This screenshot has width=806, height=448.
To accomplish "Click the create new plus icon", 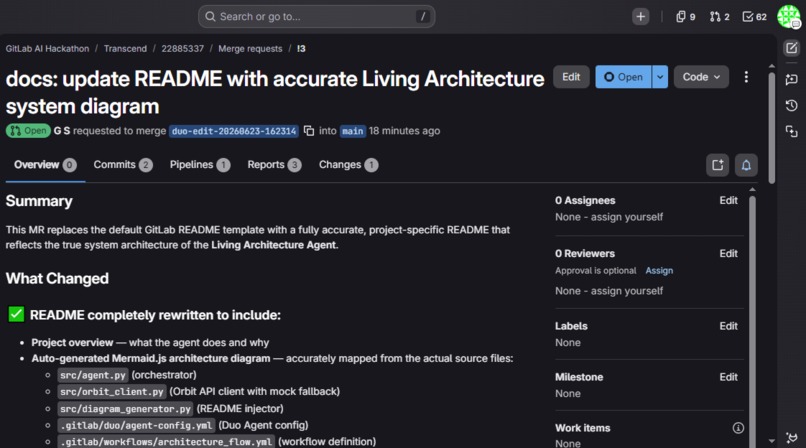I will tap(640, 16).
